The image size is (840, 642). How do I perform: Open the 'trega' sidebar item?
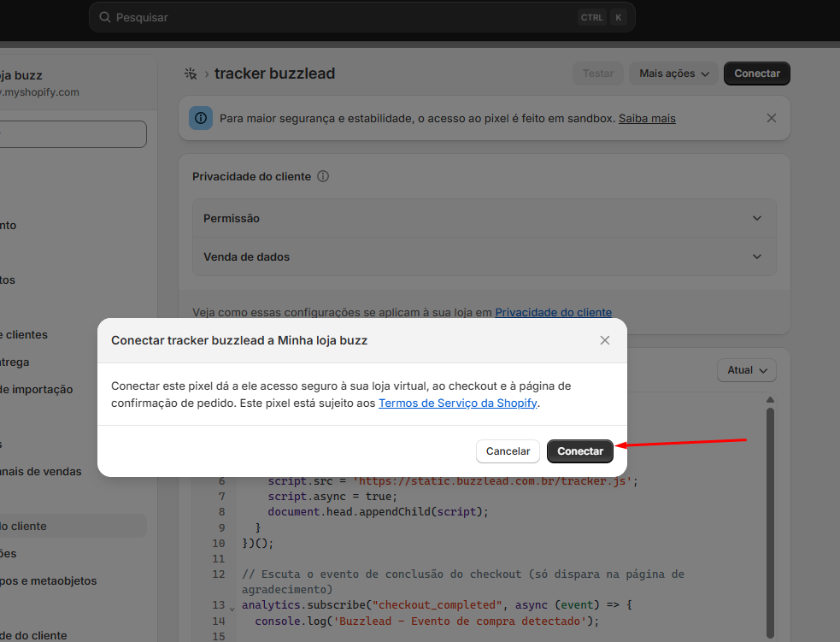(15, 362)
